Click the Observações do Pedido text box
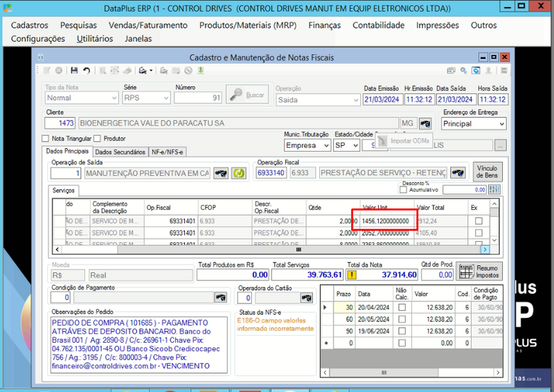Image resolution: width=554 pixels, height=392 pixels. pyautogui.click(x=139, y=345)
